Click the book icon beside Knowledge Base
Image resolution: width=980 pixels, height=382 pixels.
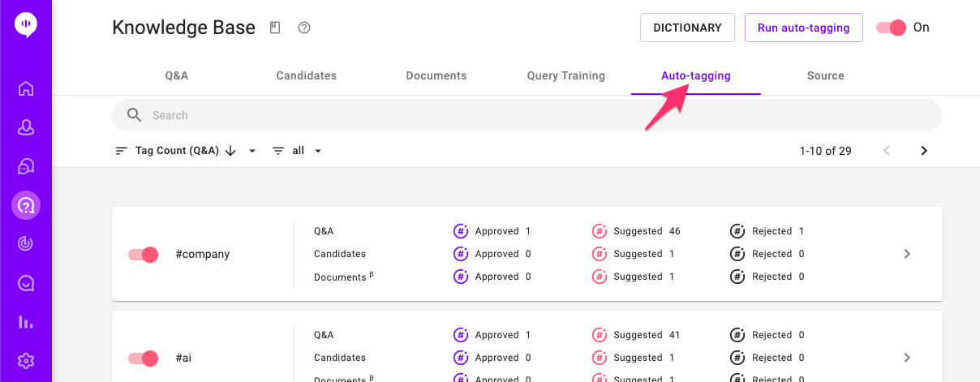click(x=275, y=28)
